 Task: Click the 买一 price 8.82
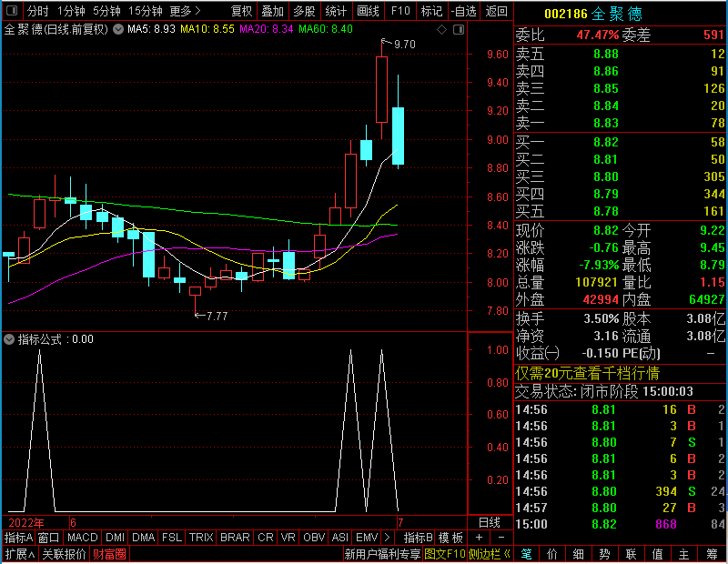pyautogui.click(x=606, y=142)
